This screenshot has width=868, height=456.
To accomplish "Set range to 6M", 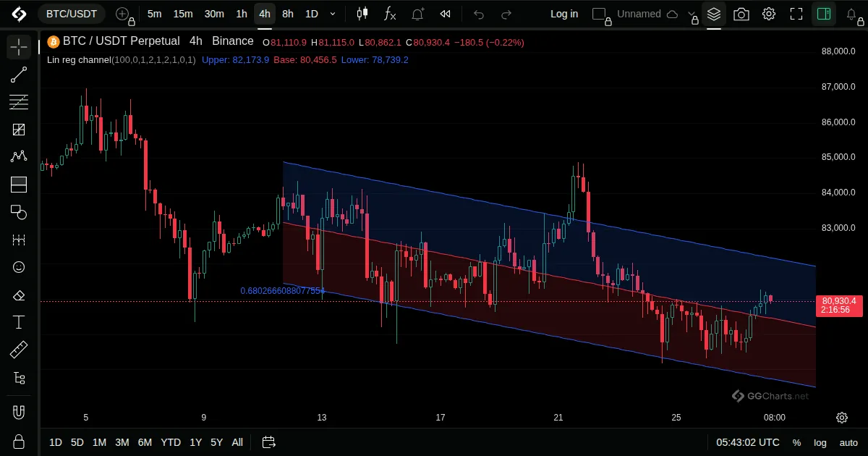I will click(x=145, y=442).
